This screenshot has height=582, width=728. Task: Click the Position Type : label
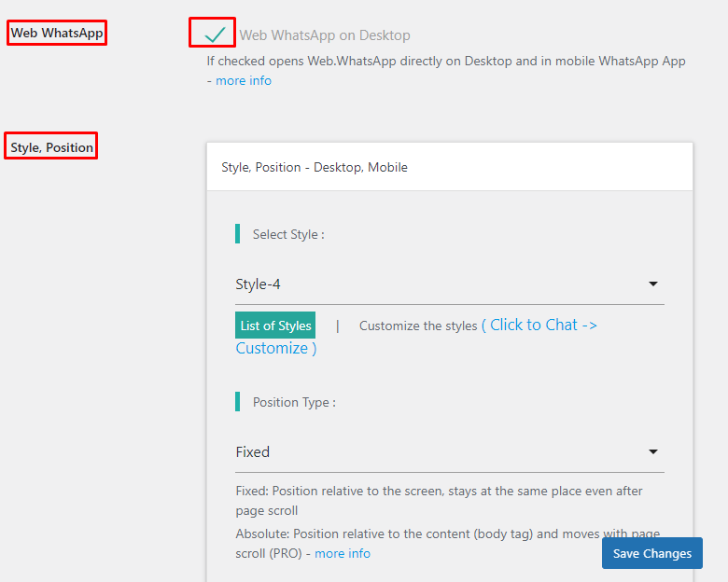tap(294, 402)
